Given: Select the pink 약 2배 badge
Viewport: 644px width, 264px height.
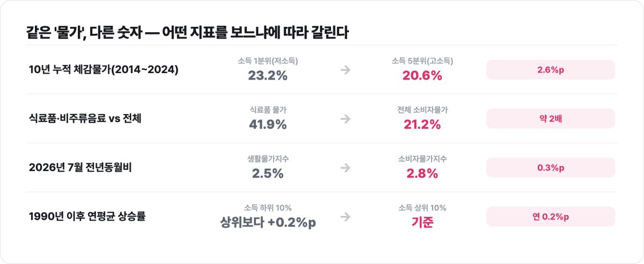Looking at the screenshot, I should point(551,119).
